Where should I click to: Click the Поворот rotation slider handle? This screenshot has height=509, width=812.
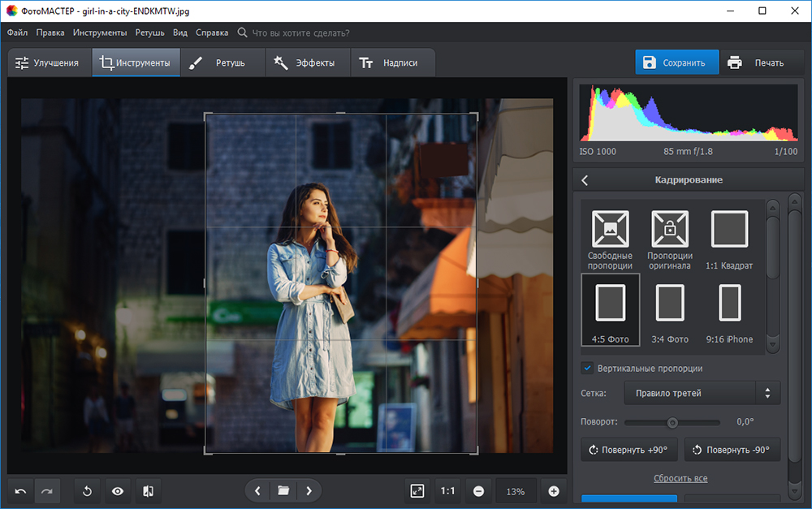pyautogui.click(x=672, y=422)
